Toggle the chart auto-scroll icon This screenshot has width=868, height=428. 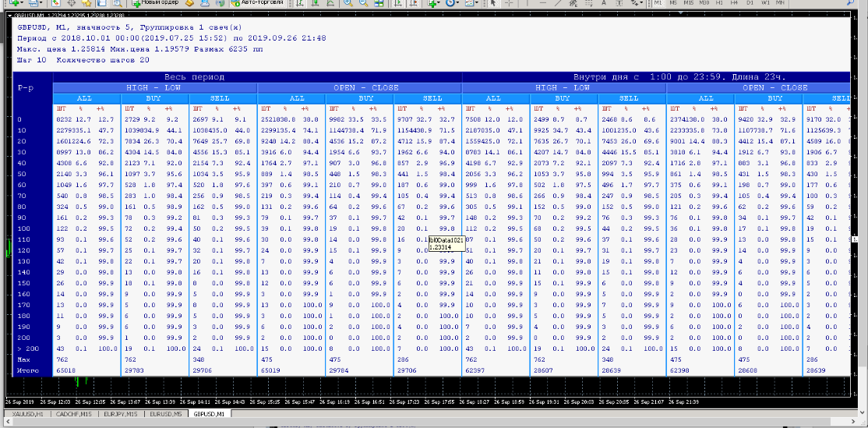tap(398, 3)
